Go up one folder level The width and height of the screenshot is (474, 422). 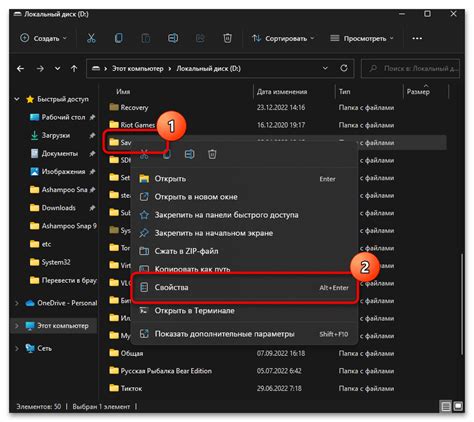(74, 69)
